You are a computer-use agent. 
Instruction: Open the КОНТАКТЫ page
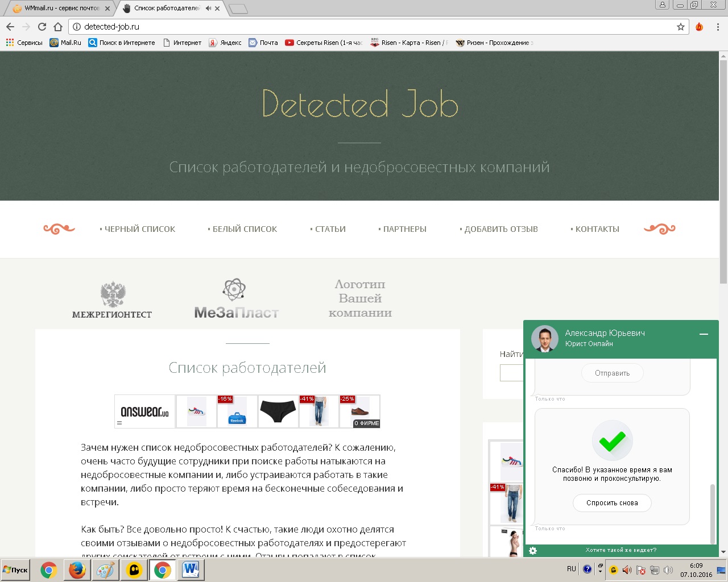click(595, 229)
